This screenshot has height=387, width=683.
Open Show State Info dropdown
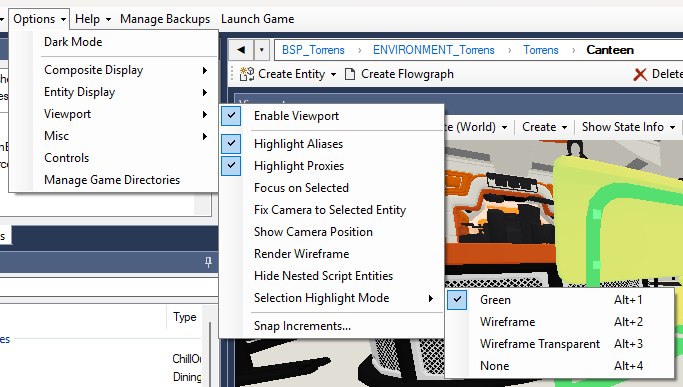[629, 127]
